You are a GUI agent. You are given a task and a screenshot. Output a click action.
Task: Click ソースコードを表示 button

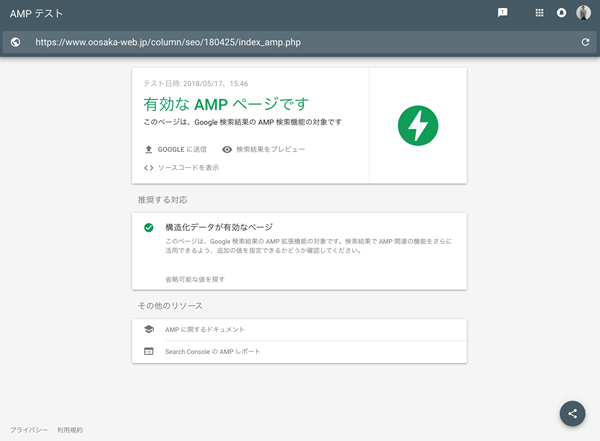[x=181, y=168]
